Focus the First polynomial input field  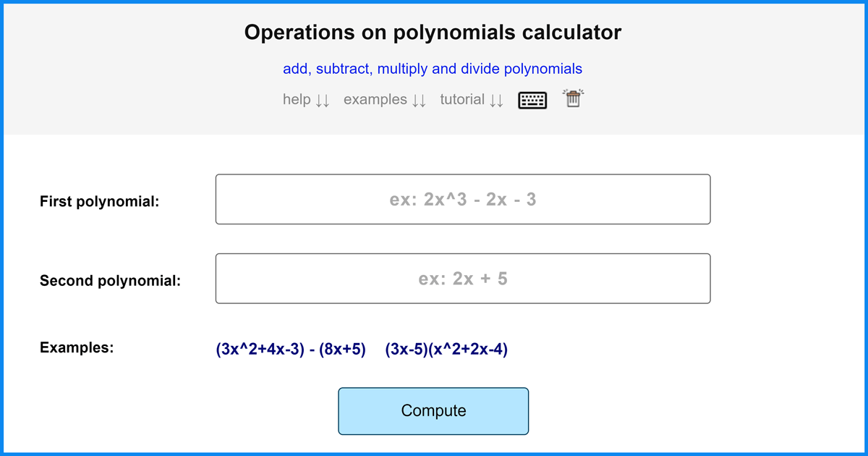[463, 199]
